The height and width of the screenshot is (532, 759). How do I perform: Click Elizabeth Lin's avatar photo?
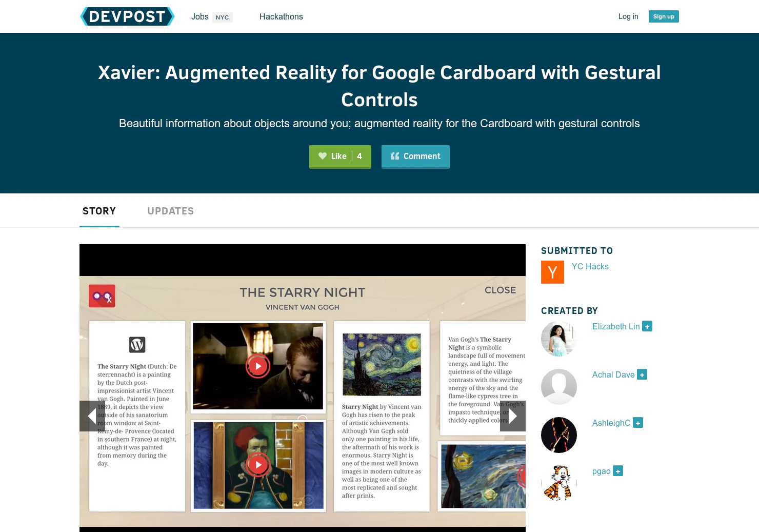click(x=559, y=339)
